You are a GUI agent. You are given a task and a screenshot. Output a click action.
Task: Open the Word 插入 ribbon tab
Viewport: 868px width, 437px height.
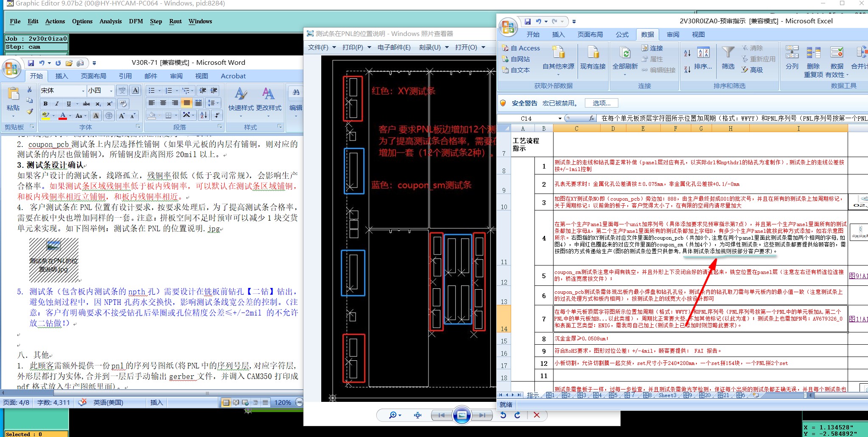[61, 76]
